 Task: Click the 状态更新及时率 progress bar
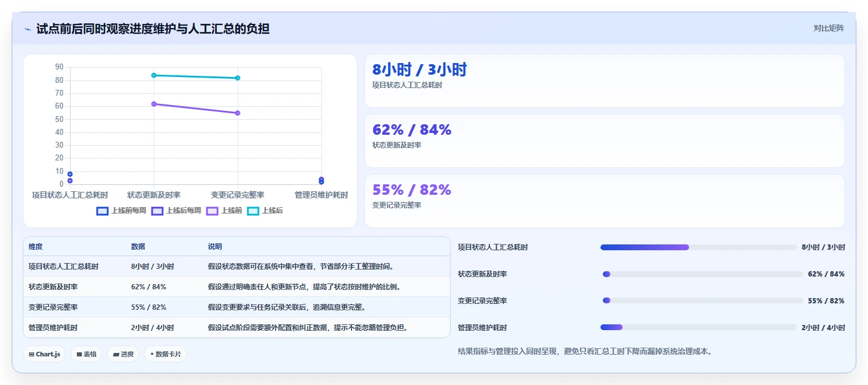tap(702, 274)
